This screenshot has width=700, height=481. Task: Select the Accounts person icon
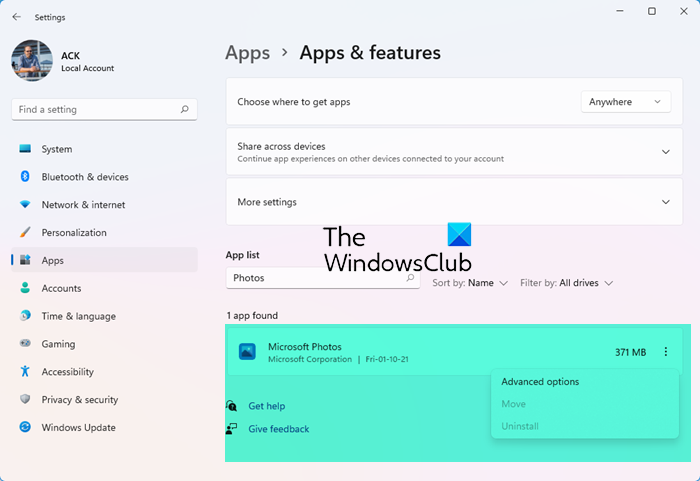(x=25, y=288)
